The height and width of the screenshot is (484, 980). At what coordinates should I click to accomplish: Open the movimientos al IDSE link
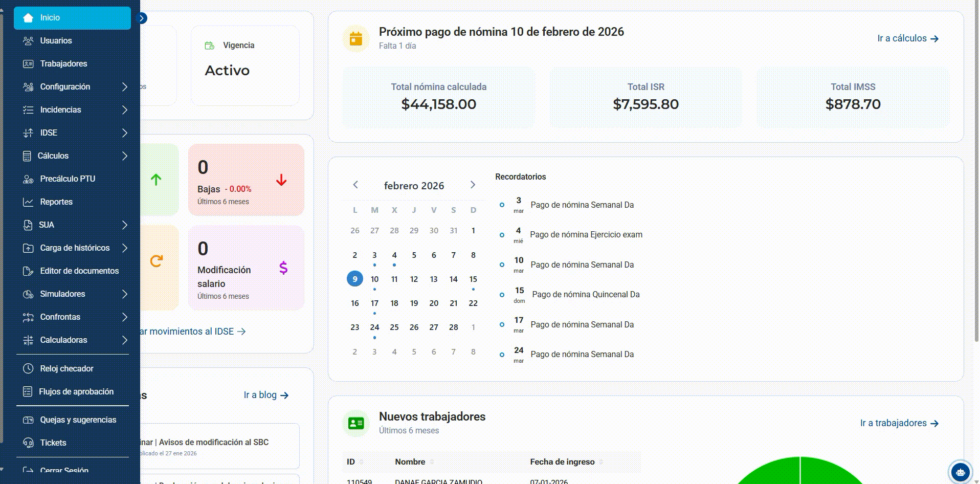pos(193,332)
